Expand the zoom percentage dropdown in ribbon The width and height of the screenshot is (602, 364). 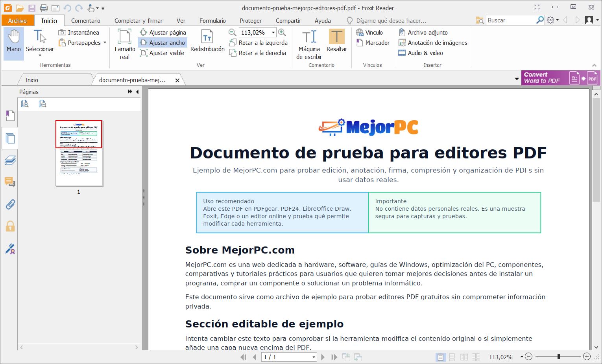point(273,33)
